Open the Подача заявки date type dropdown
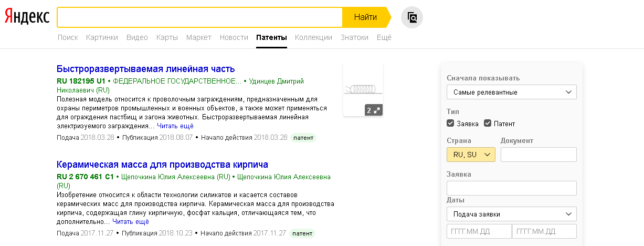Viewport: 644px width, 246px height. click(511, 214)
